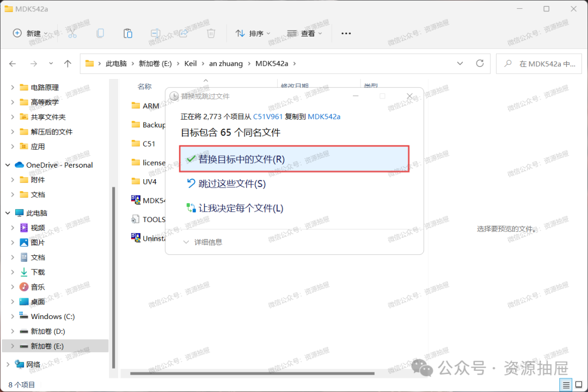This screenshot has width=588, height=392.
Task: Click the Backup folder icon
Action: click(136, 125)
